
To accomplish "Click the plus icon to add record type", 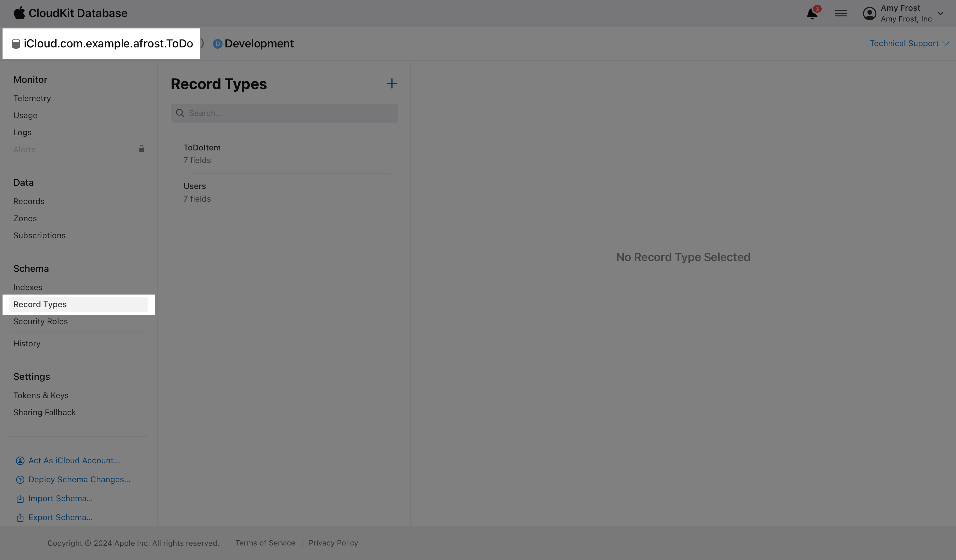I will coord(391,83).
